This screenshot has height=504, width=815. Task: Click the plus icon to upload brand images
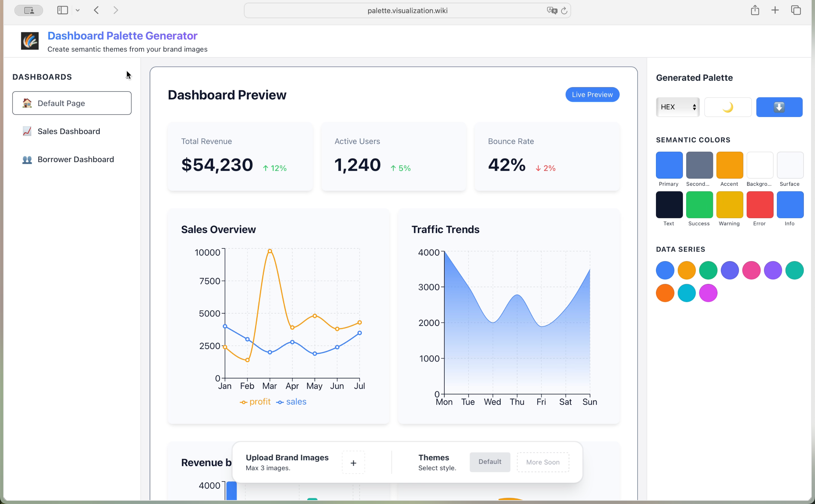(x=353, y=463)
